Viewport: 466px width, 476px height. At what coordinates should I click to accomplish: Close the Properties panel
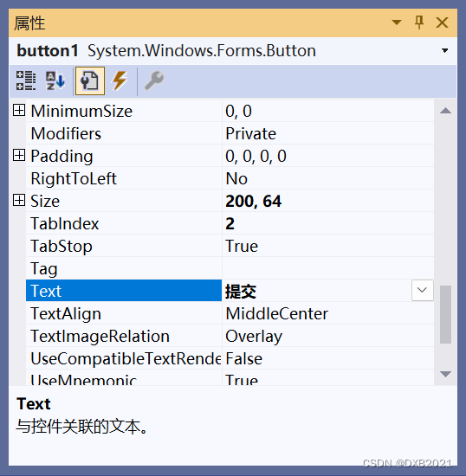[x=442, y=23]
